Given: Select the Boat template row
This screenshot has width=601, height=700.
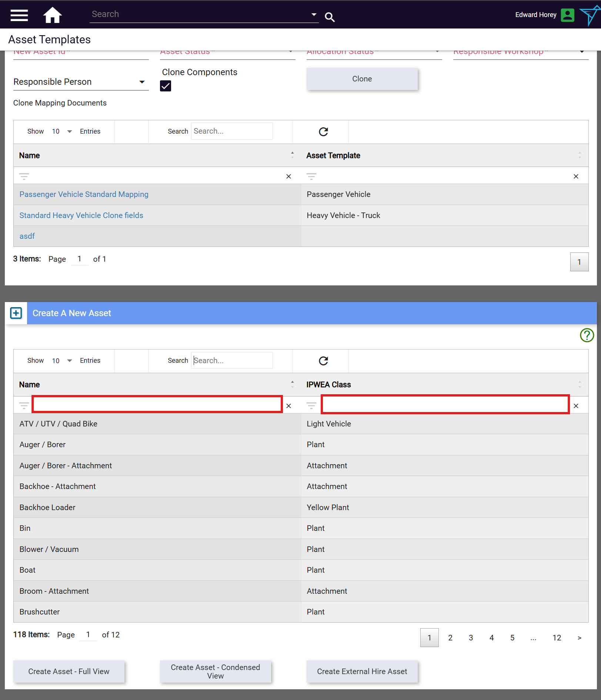Looking at the screenshot, I should (301, 570).
